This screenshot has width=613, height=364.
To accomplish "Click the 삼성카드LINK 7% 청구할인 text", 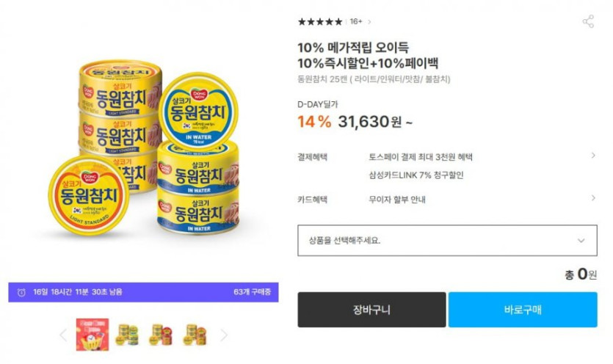I will (416, 175).
